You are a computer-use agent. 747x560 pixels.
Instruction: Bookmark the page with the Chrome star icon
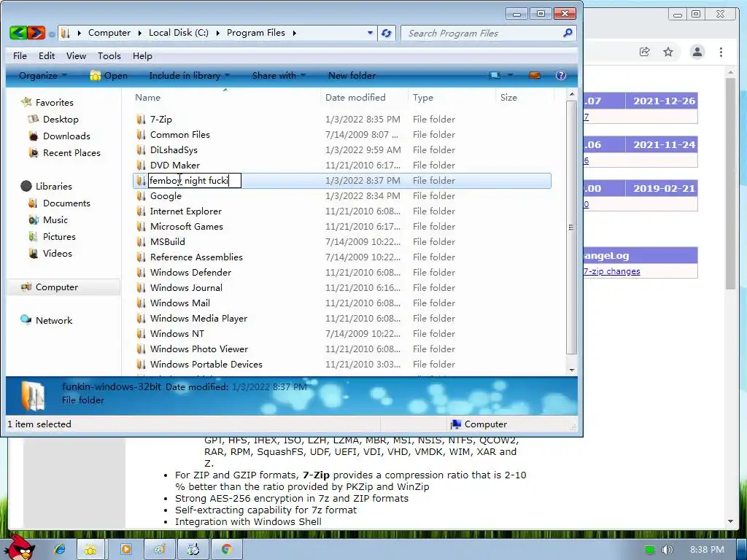(668, 52)
